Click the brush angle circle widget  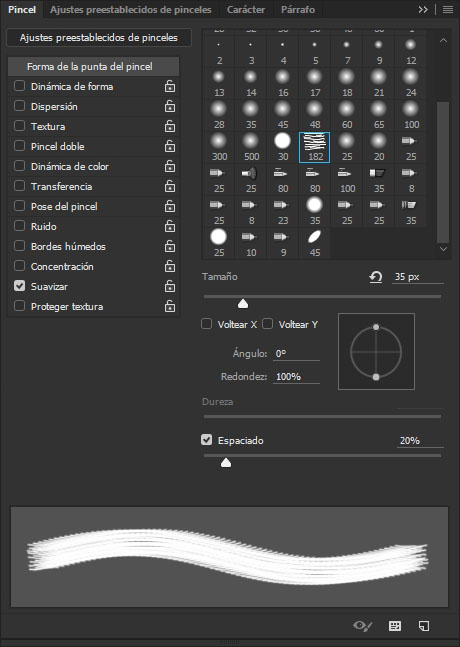coord(376,352)
